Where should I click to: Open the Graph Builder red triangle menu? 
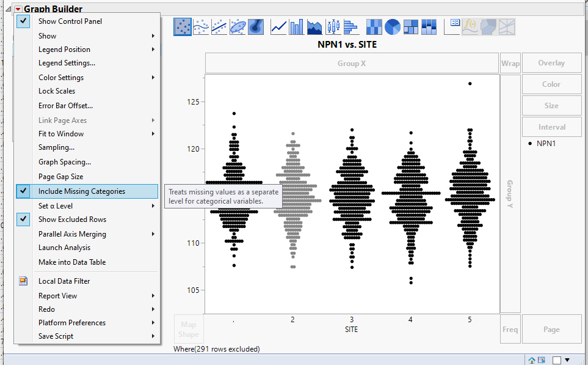tap(18, 9)
